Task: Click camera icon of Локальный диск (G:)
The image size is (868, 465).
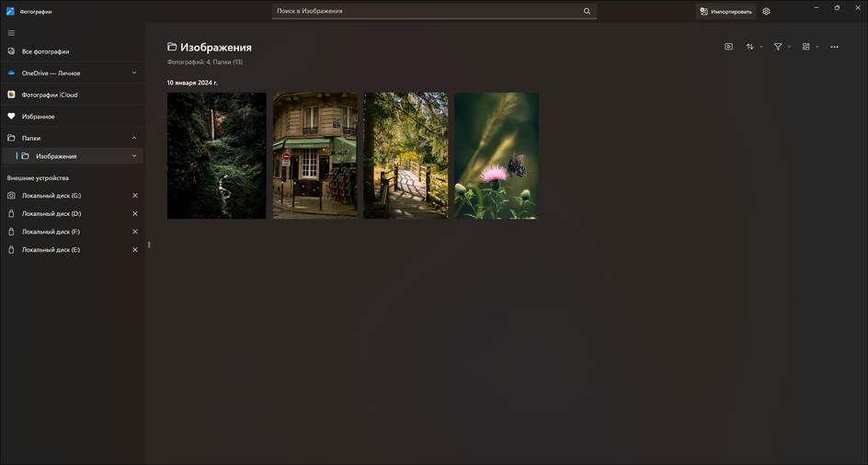Action: (11, 196)
